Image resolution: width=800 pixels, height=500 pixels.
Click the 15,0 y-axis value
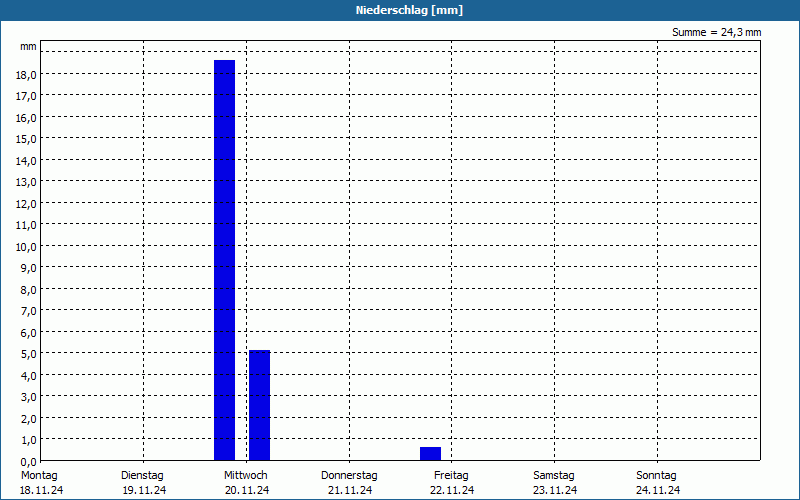(26, 139)
